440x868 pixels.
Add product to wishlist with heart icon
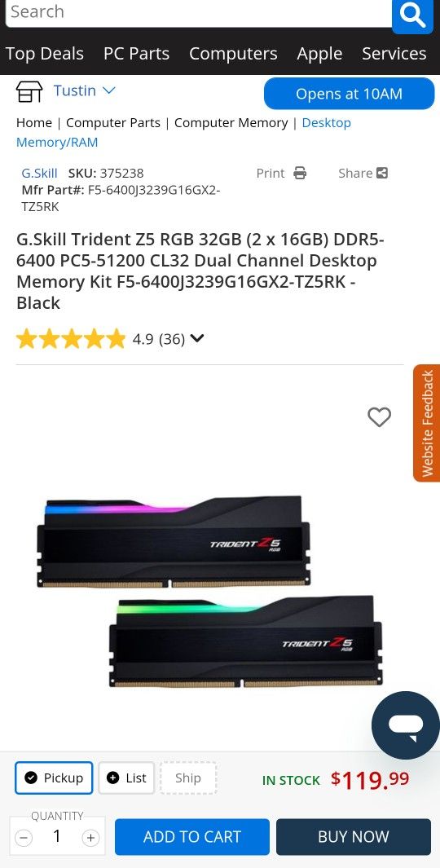(379, 416)
